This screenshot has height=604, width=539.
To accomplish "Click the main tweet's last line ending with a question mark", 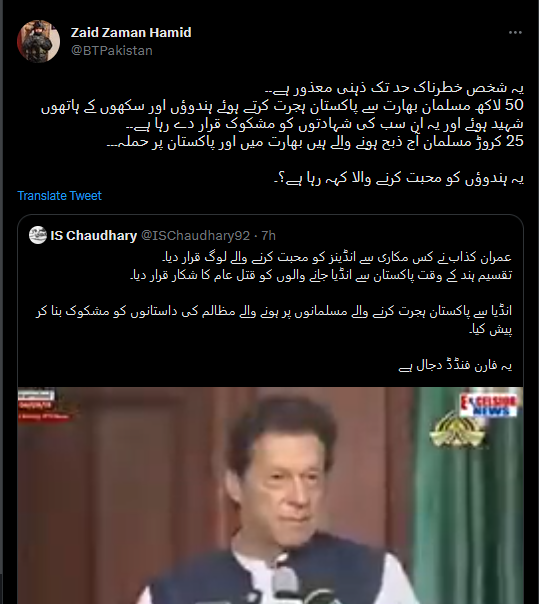I will pos(399,178).
